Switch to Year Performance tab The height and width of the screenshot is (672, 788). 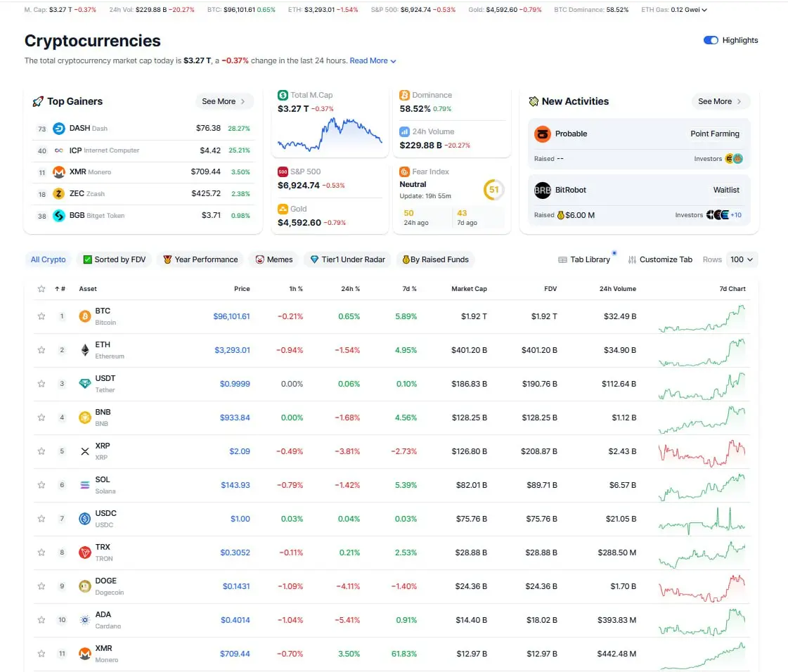pos(200,259)
